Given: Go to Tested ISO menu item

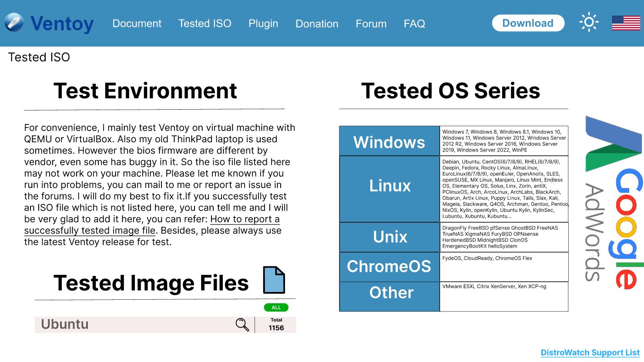Looking at the screenshot, I should (205, 23).
